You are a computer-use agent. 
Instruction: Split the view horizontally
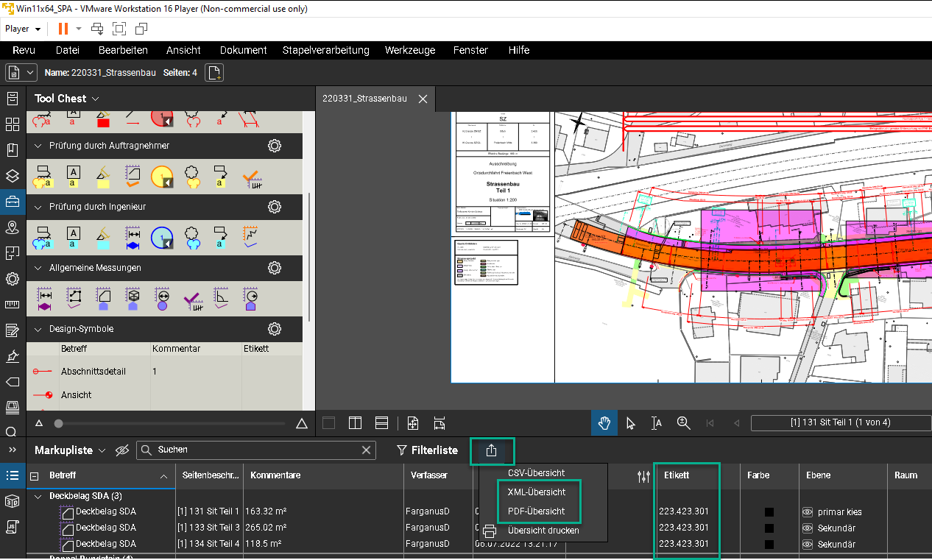click(381, 423)
